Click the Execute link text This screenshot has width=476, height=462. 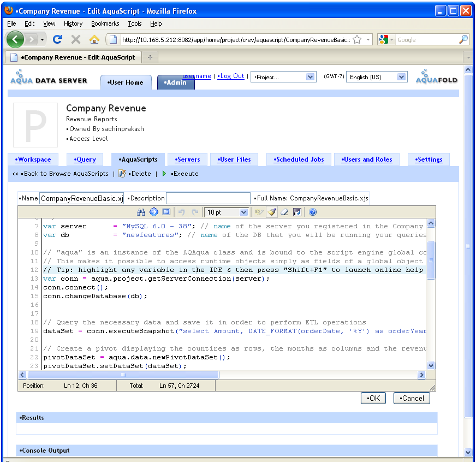tap(185, 174)
